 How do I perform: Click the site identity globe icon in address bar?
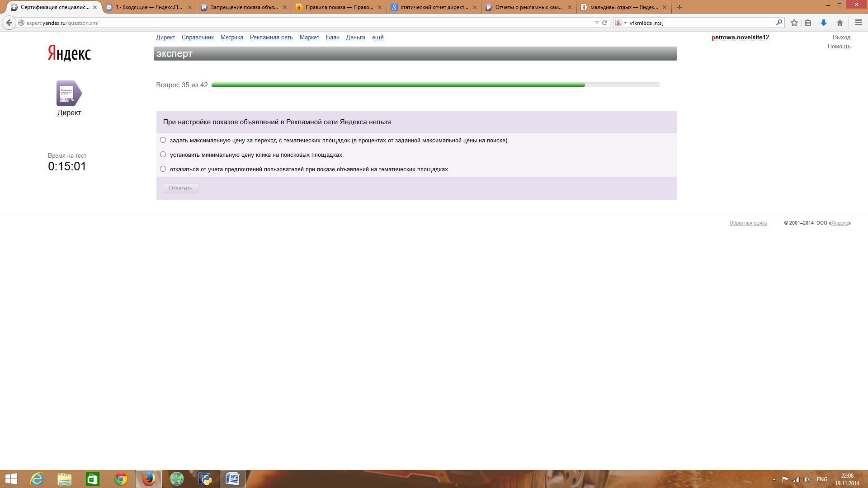(21, 23)
